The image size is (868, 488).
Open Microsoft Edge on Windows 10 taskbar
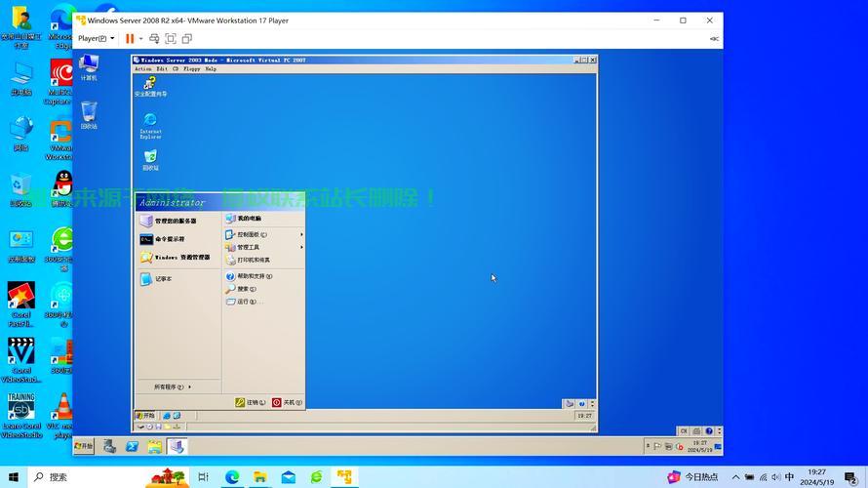pos(232,477)
